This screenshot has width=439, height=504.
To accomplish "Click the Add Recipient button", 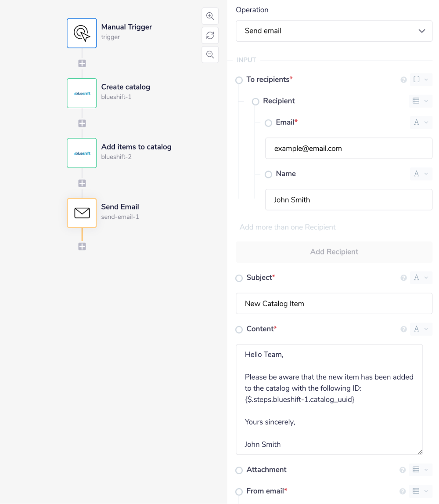I will [334, 252].
